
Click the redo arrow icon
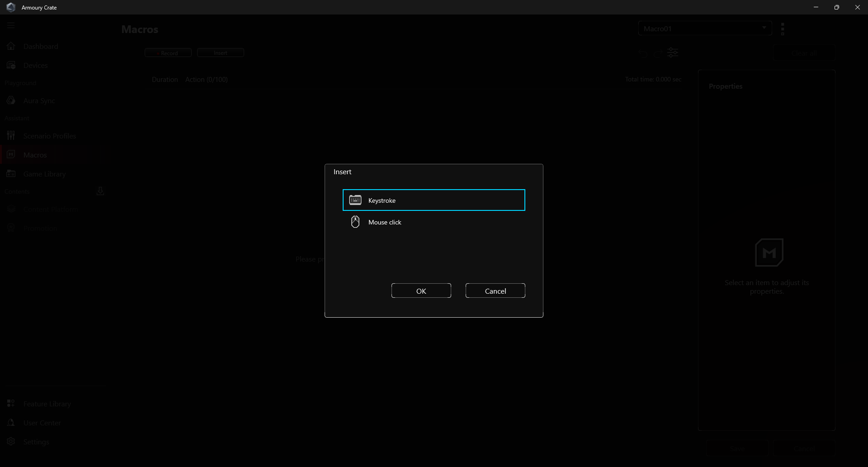(658, 53)
